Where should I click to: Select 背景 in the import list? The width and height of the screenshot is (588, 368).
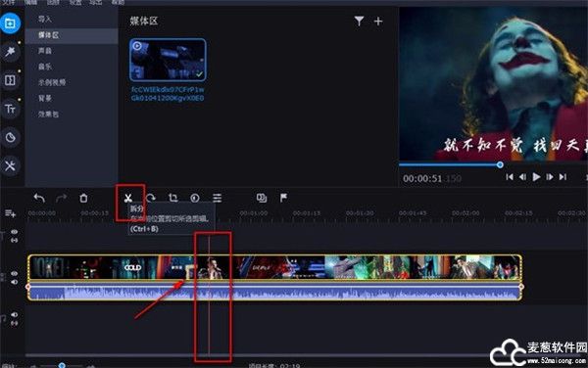pyautogui.click(x=45, y=98)
